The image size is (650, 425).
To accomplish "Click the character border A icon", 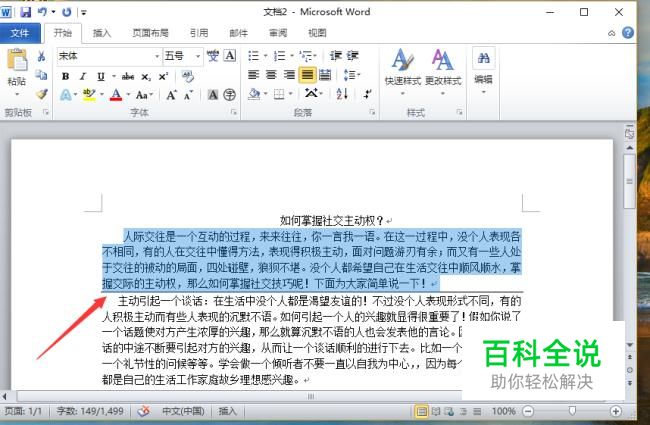I will pos(230,56).
